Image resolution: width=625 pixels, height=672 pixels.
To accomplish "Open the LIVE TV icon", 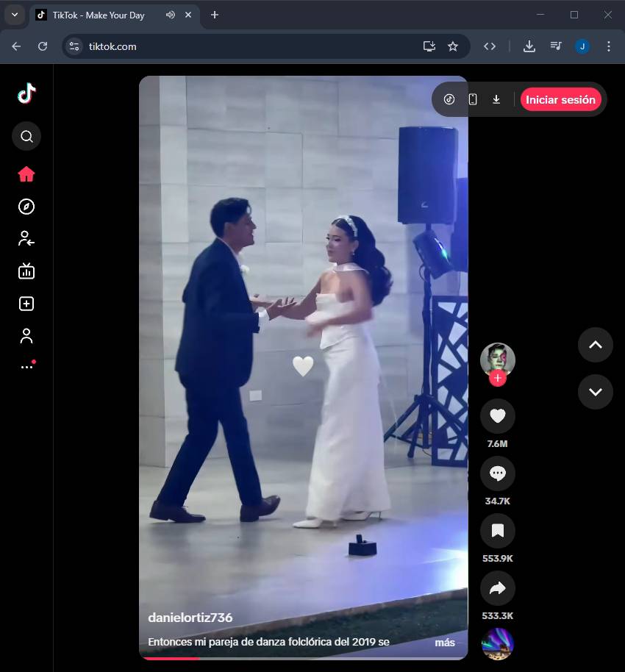I will pos(26,271).
